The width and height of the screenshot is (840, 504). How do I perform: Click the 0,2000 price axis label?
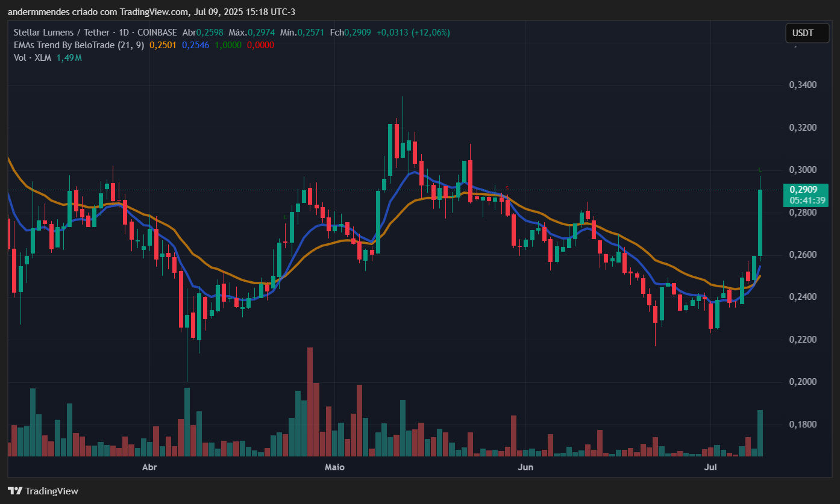tap(802, 382)
